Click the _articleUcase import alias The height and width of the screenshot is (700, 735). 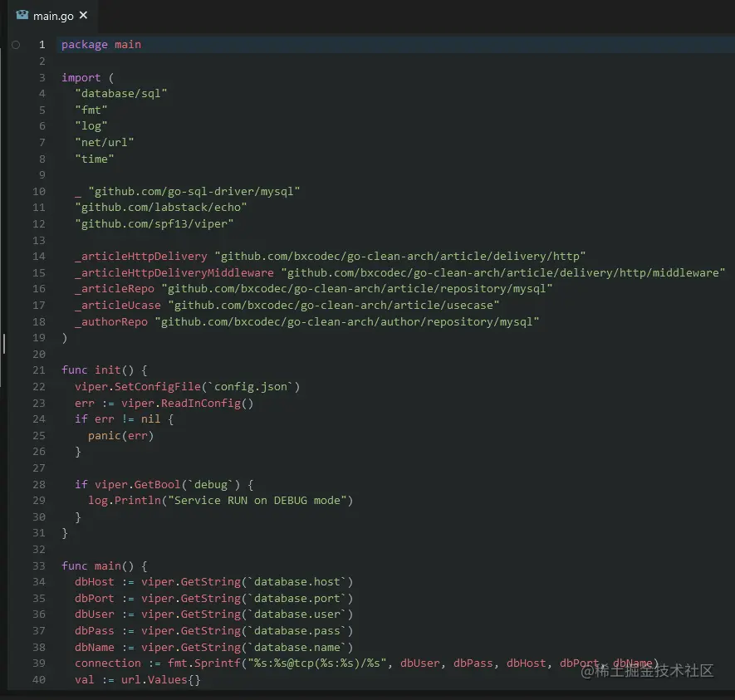(118, 306)
